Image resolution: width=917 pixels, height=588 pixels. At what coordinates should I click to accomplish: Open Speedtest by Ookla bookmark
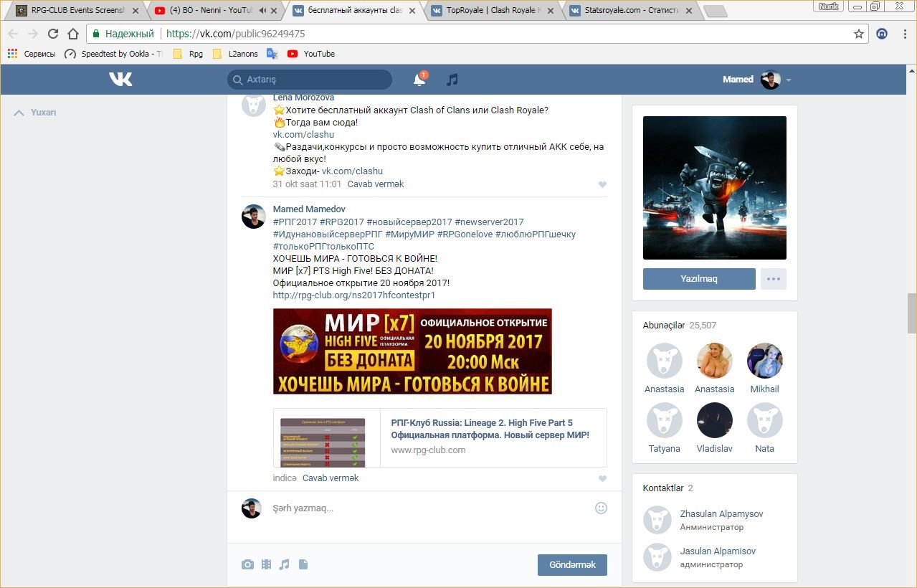(x=114, y=54)
